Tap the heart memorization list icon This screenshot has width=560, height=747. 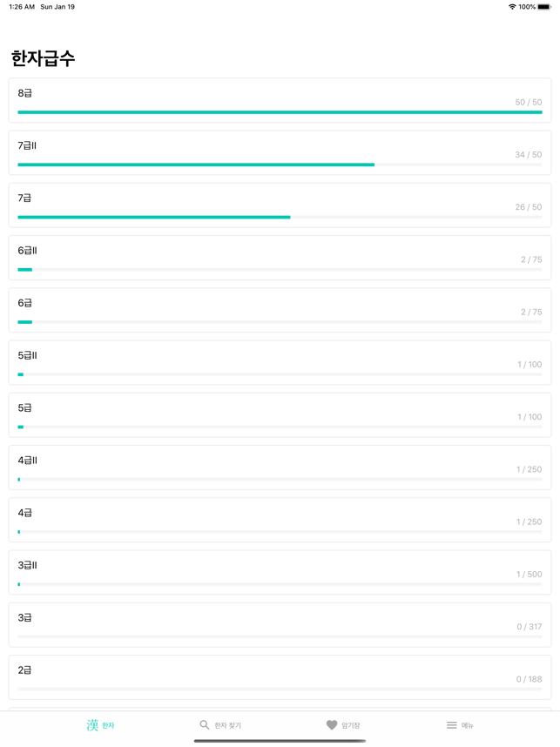coord(332,724)
